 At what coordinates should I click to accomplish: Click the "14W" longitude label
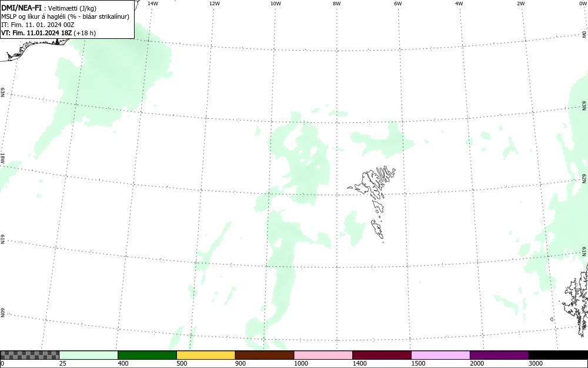(x=153, y=4)
